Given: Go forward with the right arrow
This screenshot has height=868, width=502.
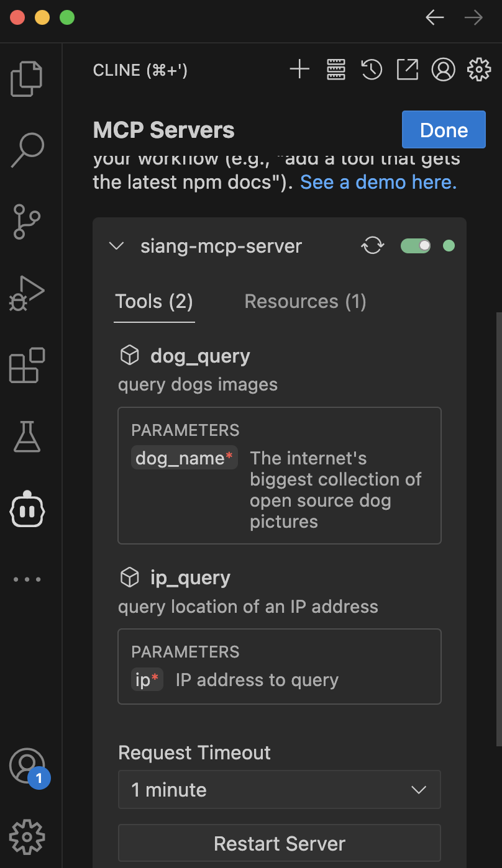Looking at the screenshot, I should 473,17.
